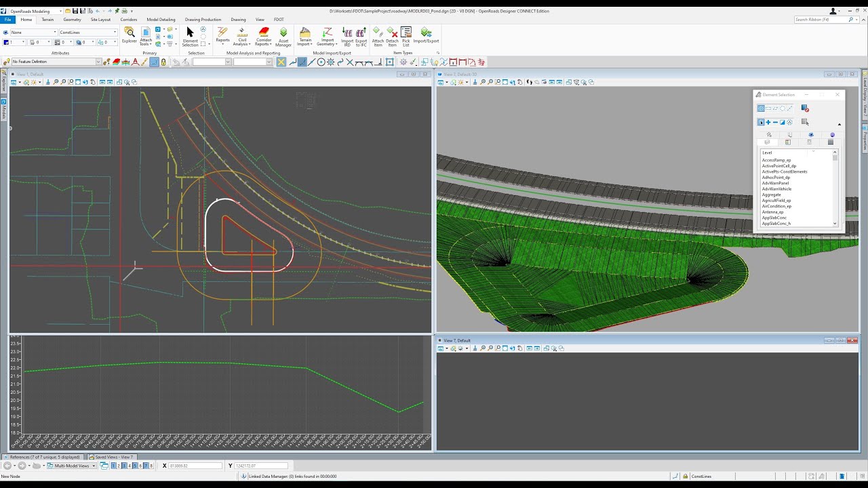The image size is (868, 488).
Task: Open the Pick List tool
Action: pos(406,37)
